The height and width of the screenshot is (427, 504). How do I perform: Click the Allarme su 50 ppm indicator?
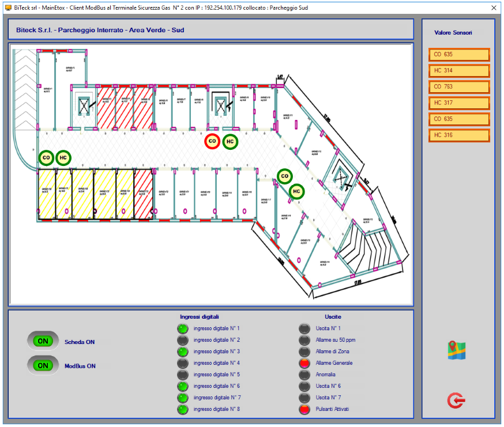(x=304, y=340)
